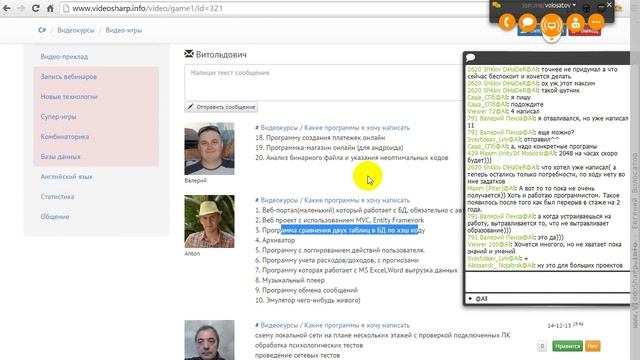Screen dimensions: 640x360
Task: Click the orange screen broadcast icon
Action: [551, 25]
